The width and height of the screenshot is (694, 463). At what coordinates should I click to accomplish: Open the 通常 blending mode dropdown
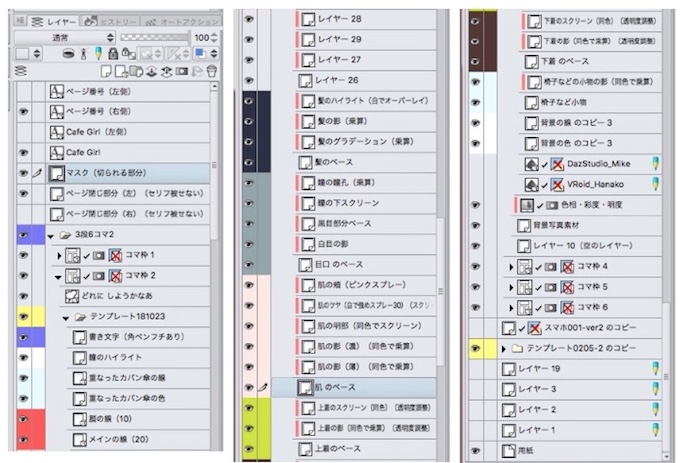coord(65,37)
